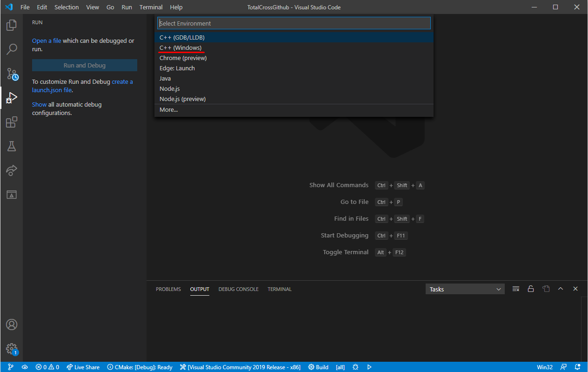Click the cloud sync icon in status bar
This screenshot has width=588, height=372.
click(x=25, y=367)
